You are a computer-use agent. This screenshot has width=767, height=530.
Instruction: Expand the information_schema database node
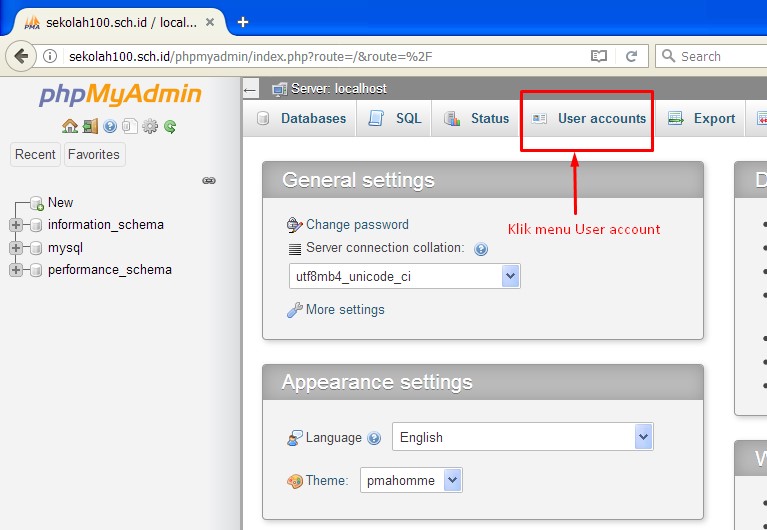point(16,225)
